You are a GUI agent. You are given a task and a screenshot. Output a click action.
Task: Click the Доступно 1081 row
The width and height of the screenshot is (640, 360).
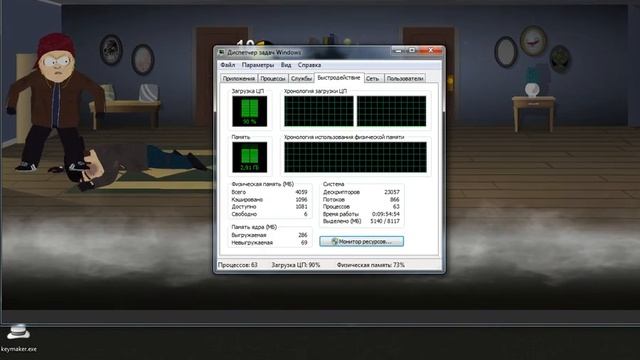pyautogui.click(x=269, y=207)
